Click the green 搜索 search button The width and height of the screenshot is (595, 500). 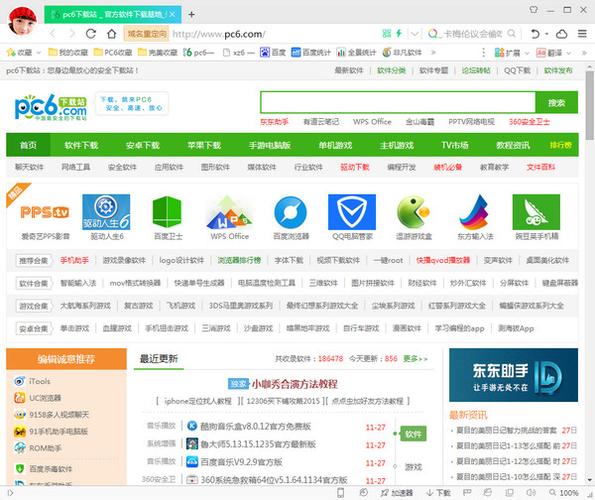coord(557,102)
